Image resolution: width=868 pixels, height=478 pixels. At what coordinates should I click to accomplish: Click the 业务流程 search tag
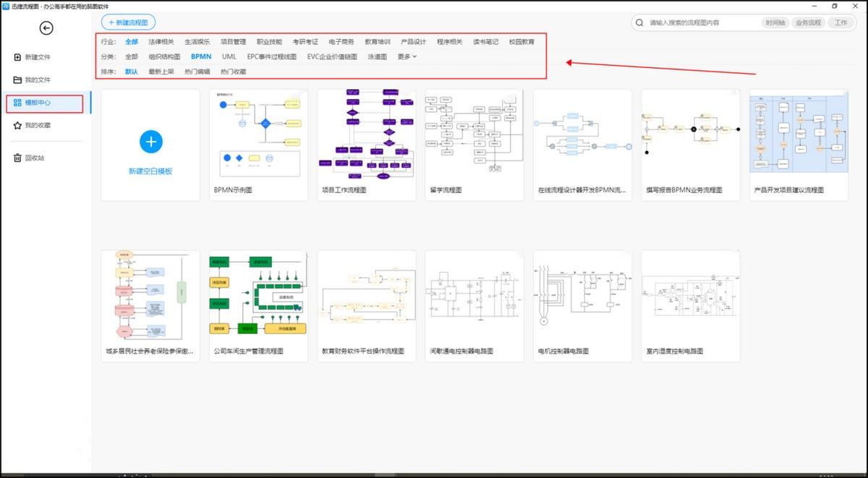pyautogui.click(x=808, y=23)
